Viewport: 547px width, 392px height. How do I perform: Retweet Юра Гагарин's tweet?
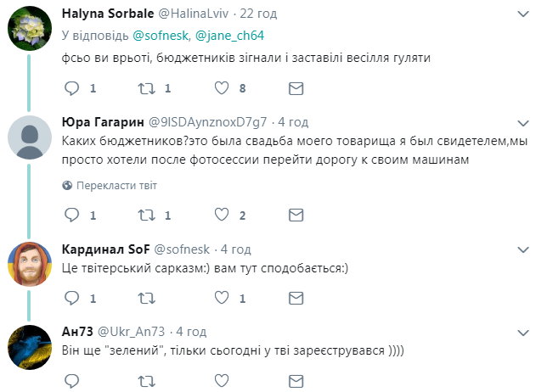(x=147, y=215)
